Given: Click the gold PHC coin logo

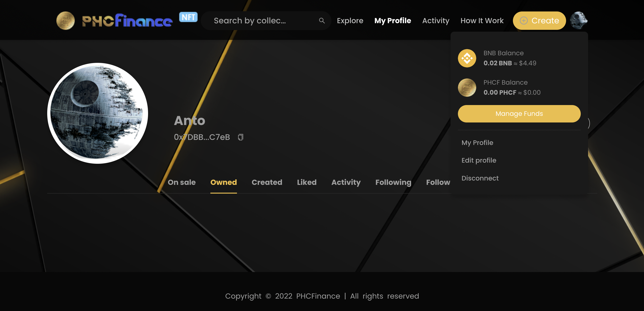Looking at the screenshot, I should [x=65, y=20].
